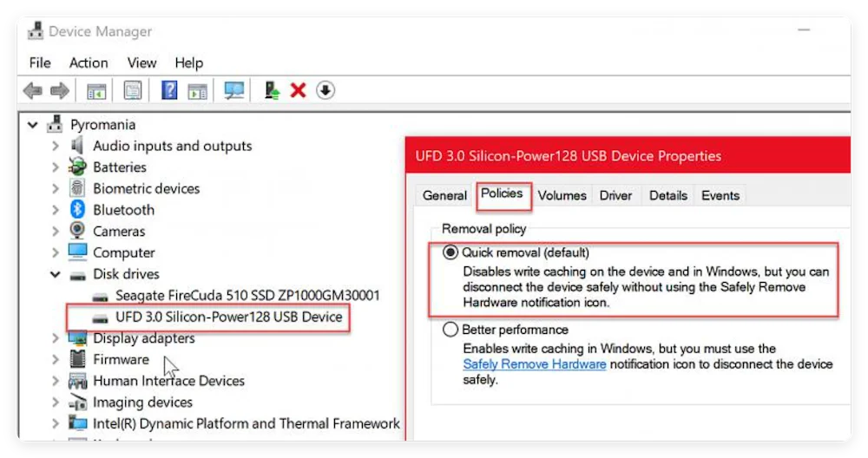Minimize the Device Manager window
The image size is (868, 458).
[x=804, y=29]
